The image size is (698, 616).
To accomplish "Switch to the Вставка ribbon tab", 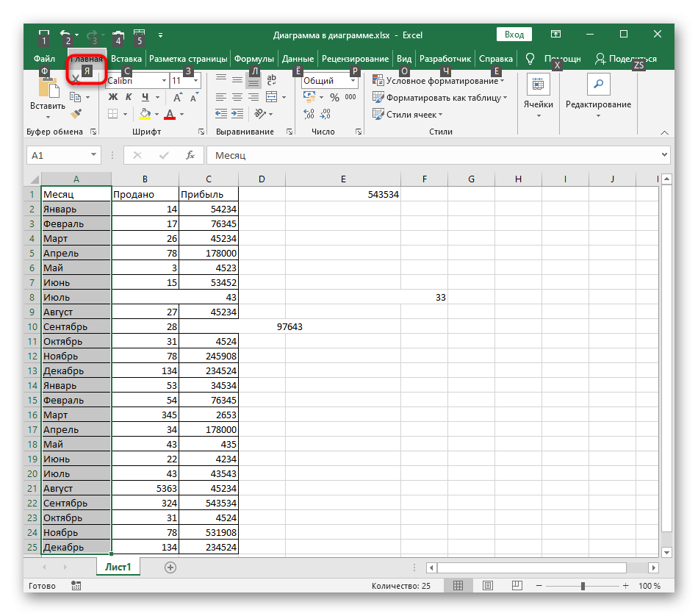I will coord(126,59).
